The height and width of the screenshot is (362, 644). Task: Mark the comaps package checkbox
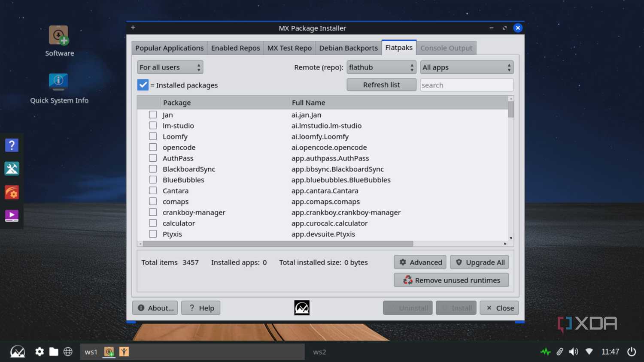(x=153, y=201)
